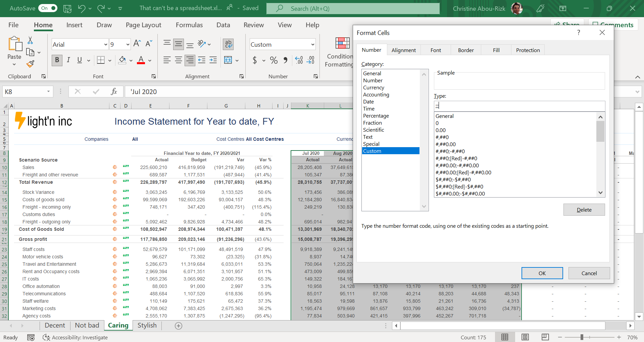Open the Alignment tab in Format Cells
The height and width of the screenshot is (342, 644).
[403, 50]
